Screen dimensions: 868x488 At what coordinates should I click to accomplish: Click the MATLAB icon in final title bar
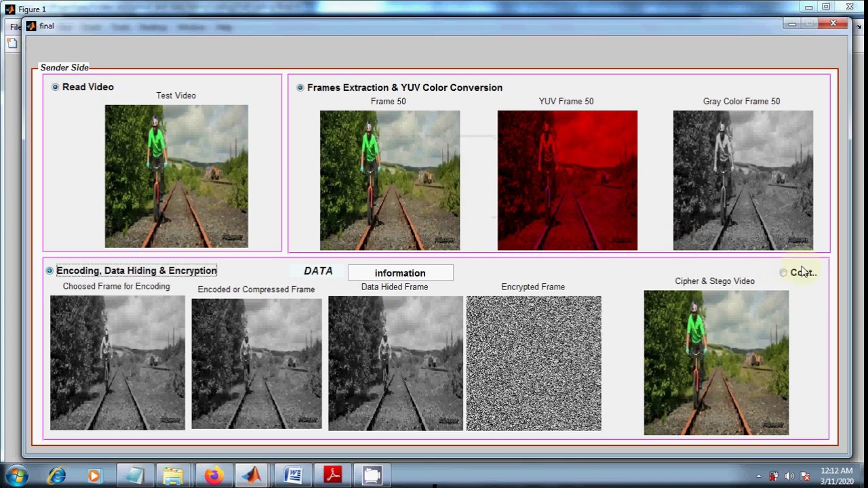click(31, 26)
